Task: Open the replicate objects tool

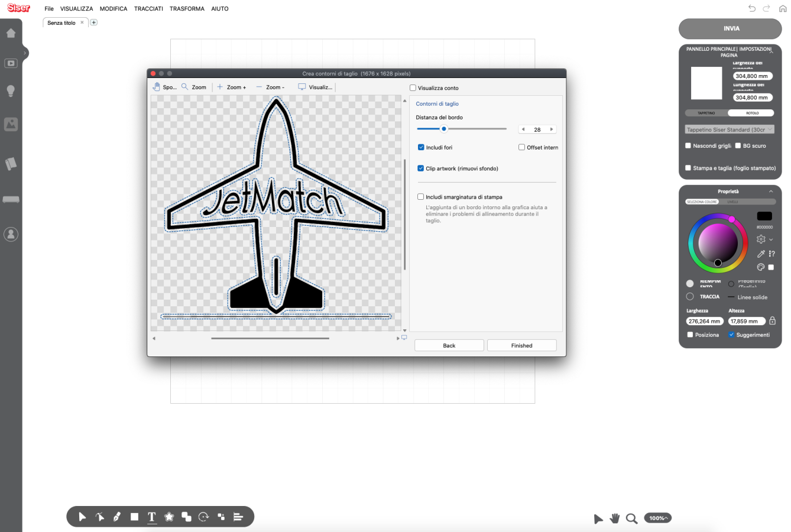Action: tap(221, 517)
